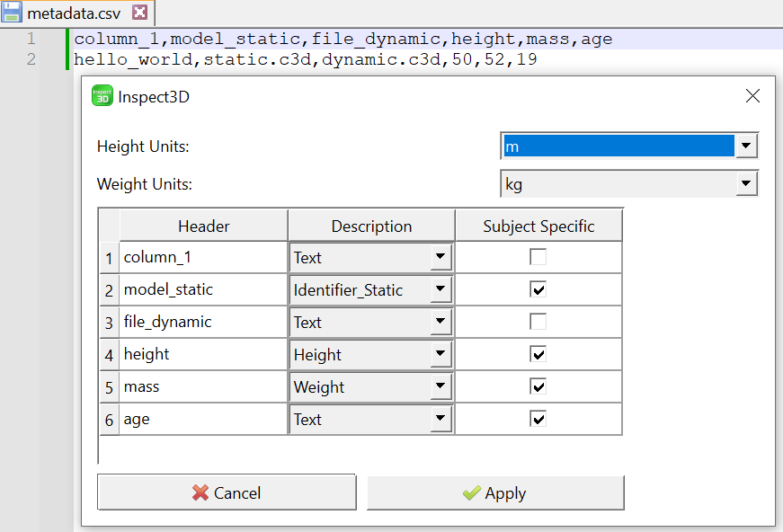783x532 pixels.
Task: Toggle the Subject Specific checkbox for mass
Action: tap(538, 386)
